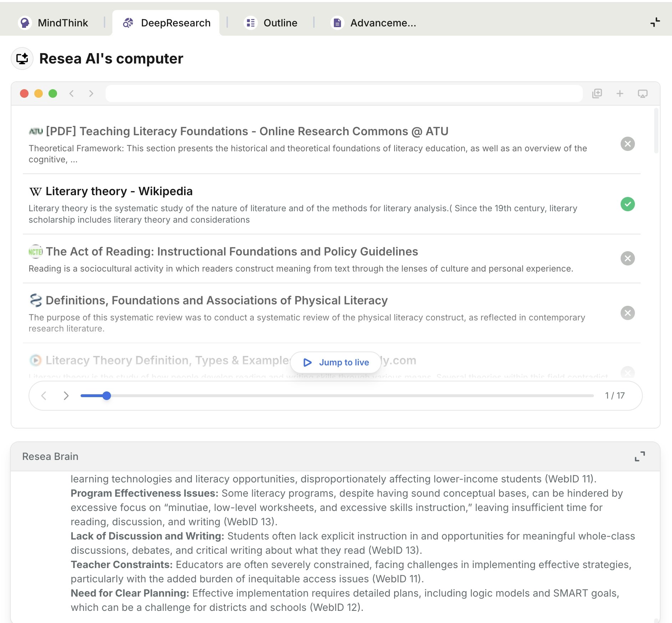Select the Advanceme... document tab

click(x=373, y=23)
